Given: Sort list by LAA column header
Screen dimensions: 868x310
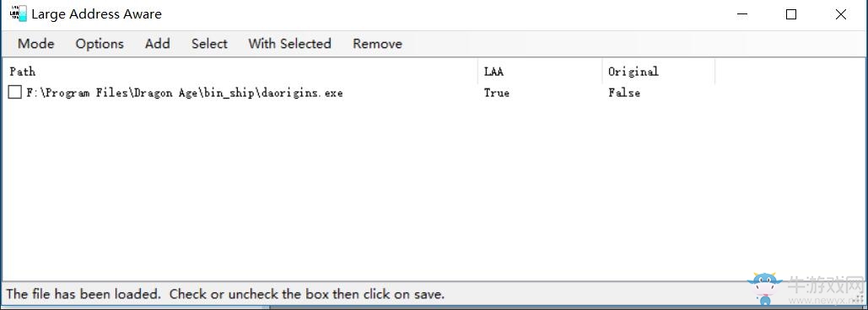Looking at the screenshot, I should click(x=540, y=72).
